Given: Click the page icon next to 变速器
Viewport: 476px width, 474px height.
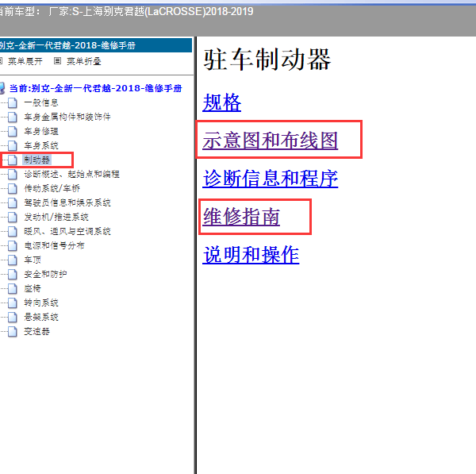Looking at the screenshot, I should tap(13, 331).
